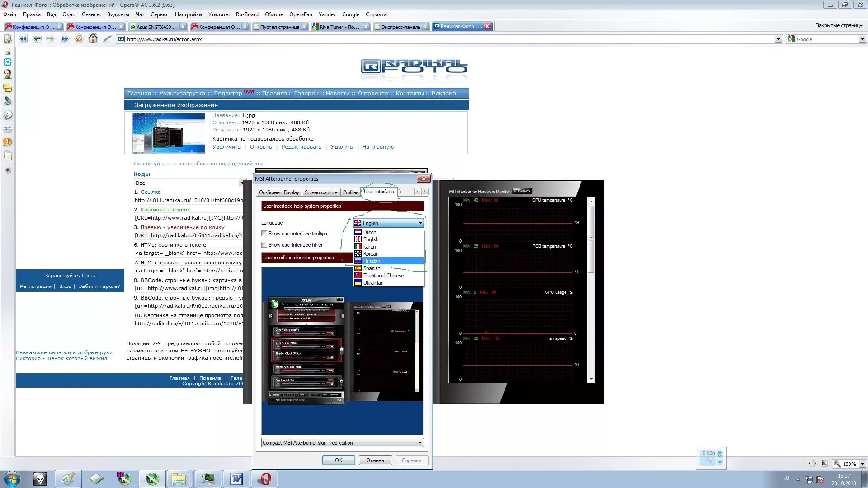Click the uploaded 1.jpg thumbnail
The image size is (868, 488).
coord(168,133)
